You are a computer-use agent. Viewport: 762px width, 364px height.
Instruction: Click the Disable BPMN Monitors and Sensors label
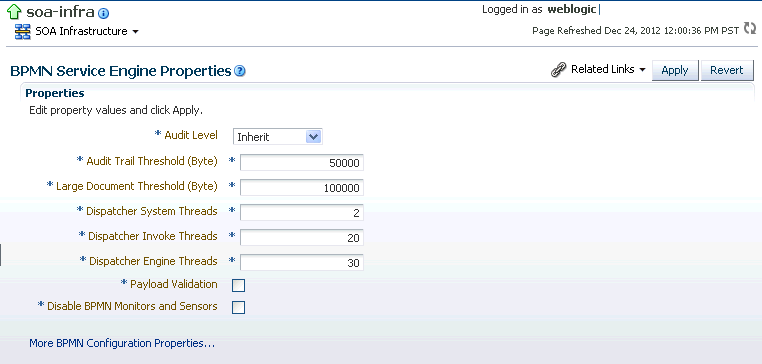[x=132, y=306]
